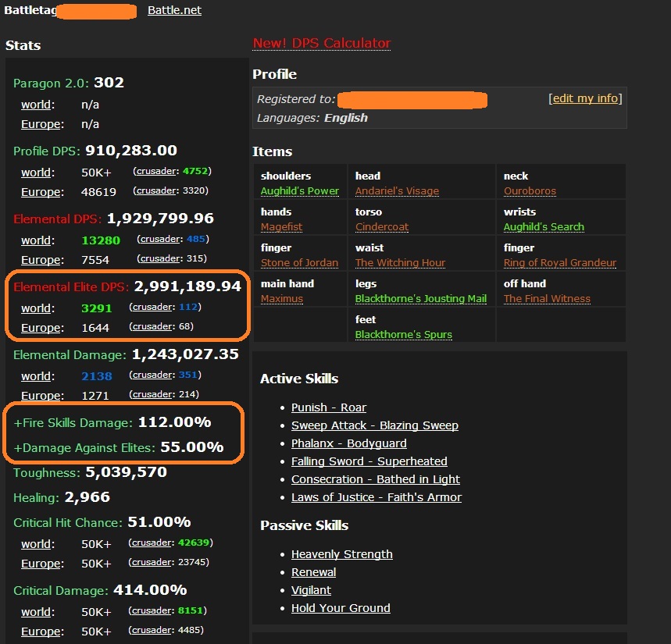Open Consecration - Bathed in Light skill
Screen dimensions: 671x644
pyautogui.click(x=375, y=479)
